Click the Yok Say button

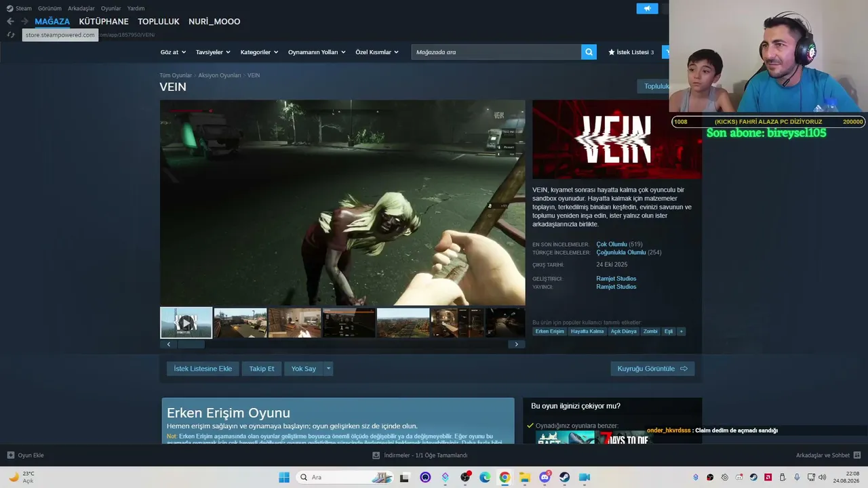tap(304, 369)
